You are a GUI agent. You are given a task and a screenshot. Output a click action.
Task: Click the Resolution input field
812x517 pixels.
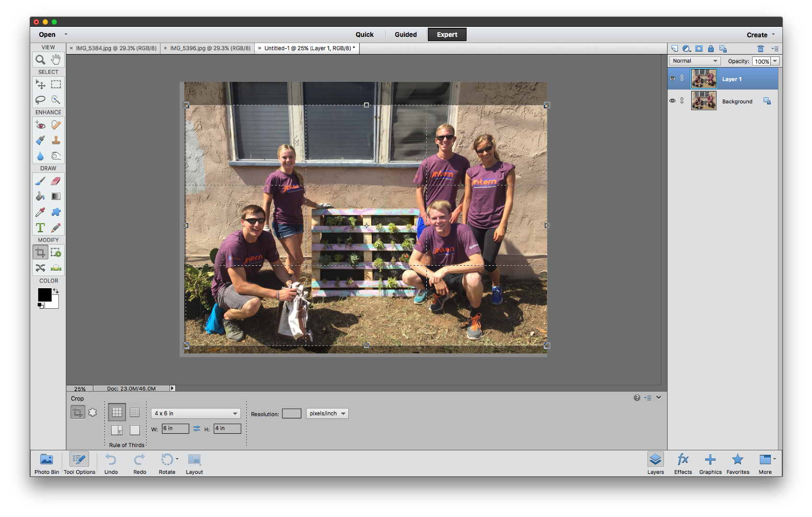coord(291,414)
